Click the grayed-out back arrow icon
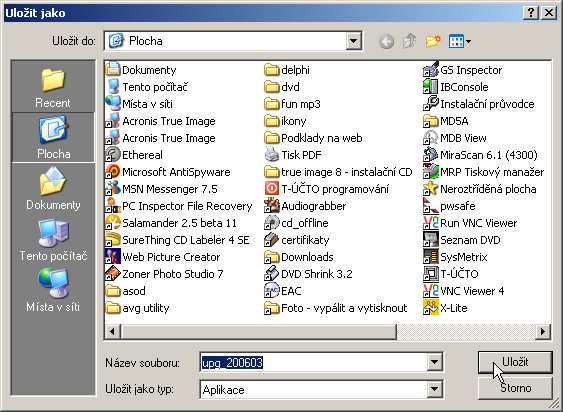 point(386,41)
